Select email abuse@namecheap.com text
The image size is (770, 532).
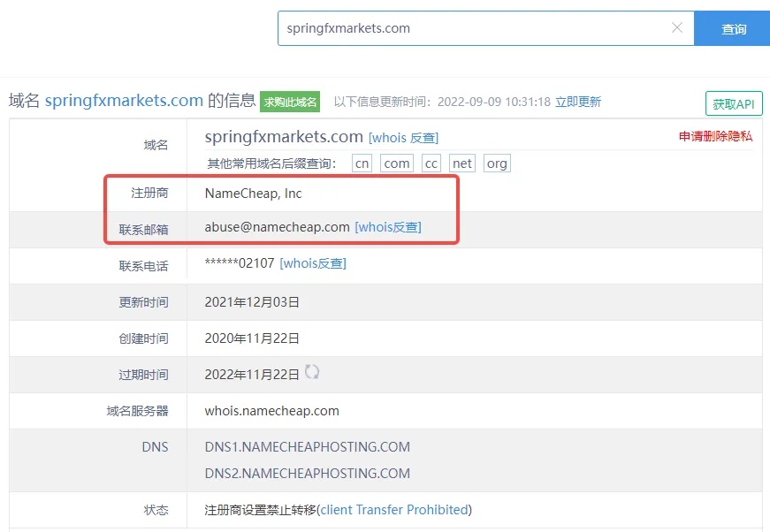click(x=277, y=227)
